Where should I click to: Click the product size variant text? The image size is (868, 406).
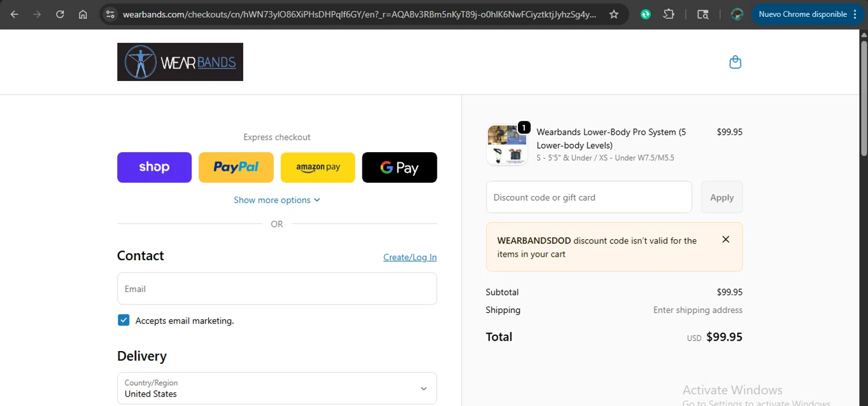(605, 158)
